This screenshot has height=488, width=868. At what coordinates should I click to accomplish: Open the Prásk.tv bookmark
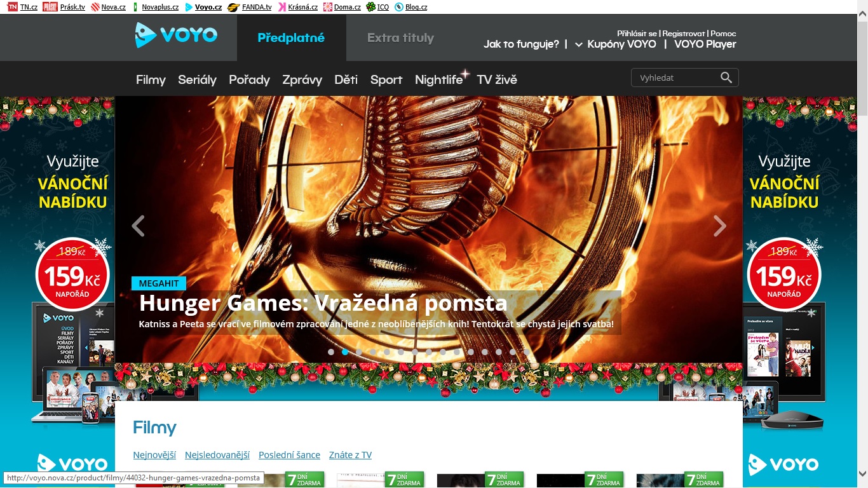click(64, 7)
